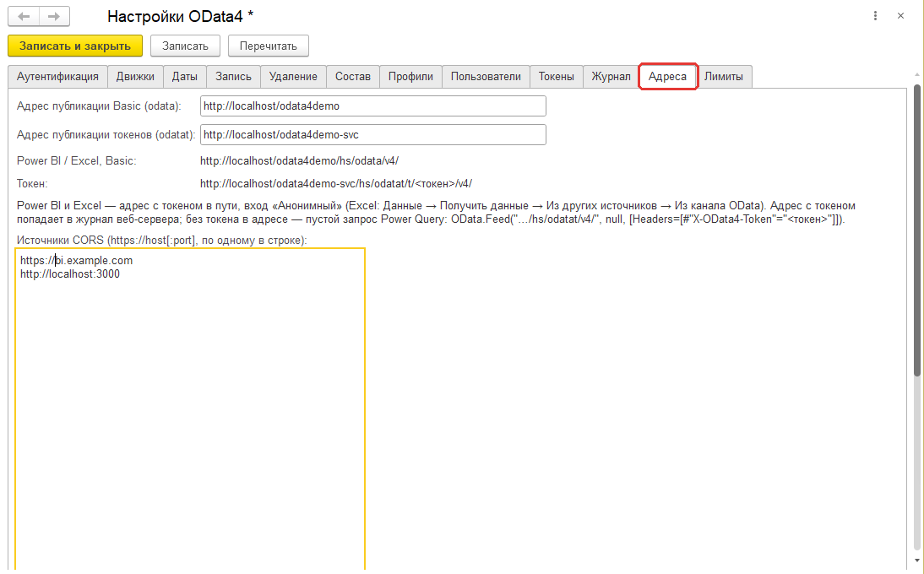924x574 pixels.
Task: Open the three-dot more actions menu
Action: tap(875, 16)
